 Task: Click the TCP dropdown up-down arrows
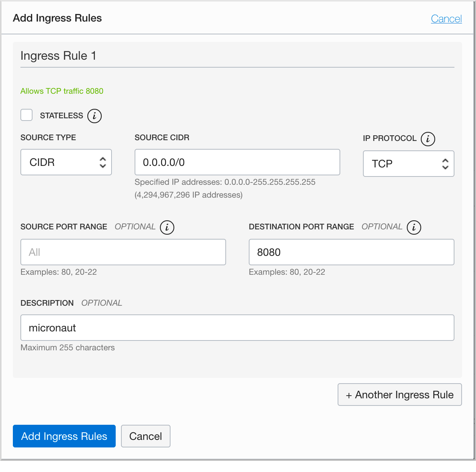445,164
